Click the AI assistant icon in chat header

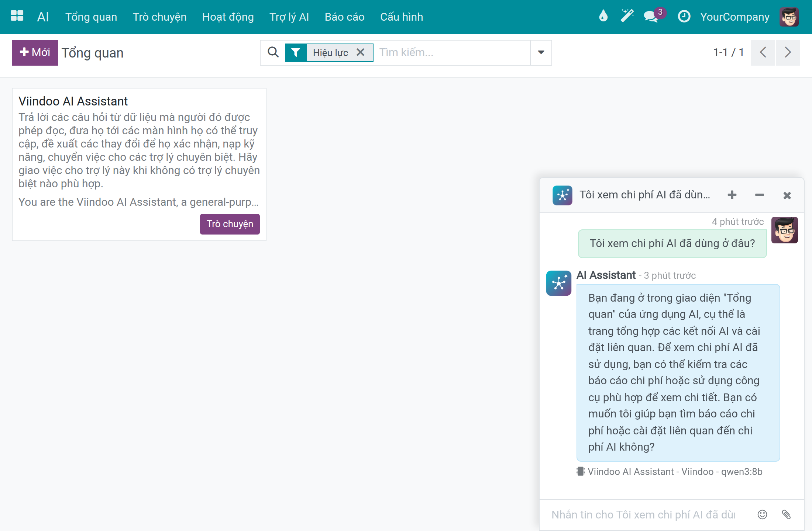pyautogui.click(x=562, y=195)
